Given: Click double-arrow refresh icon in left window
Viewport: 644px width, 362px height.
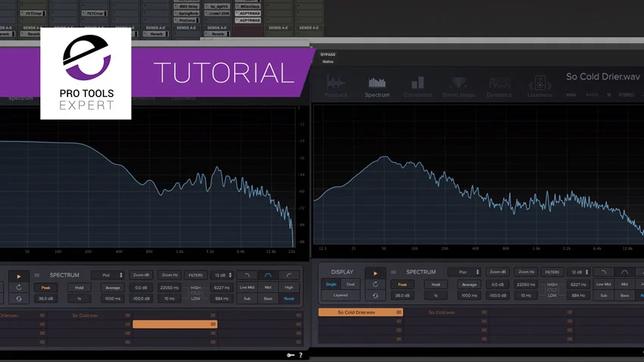Looking at the screenshot, I should click(19, 299).
